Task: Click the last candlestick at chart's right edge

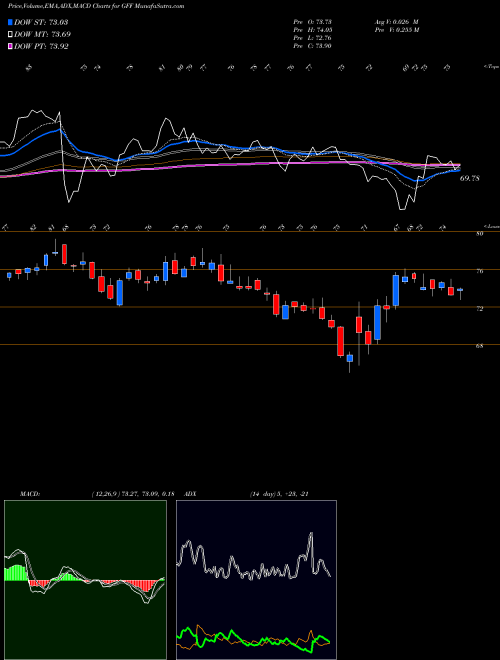Action: pyautogui.click(x=460, y=292)
